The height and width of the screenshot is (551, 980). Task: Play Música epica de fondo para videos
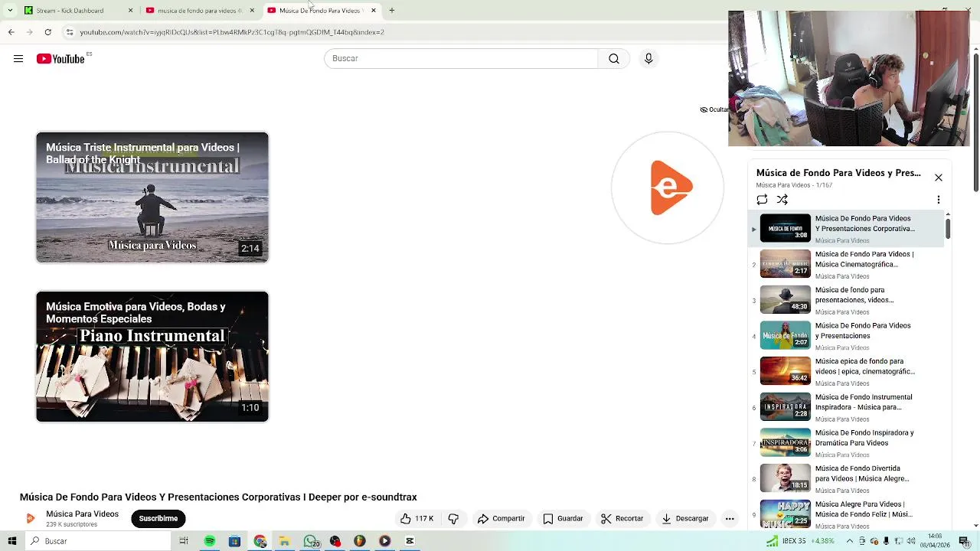point(846,372)
